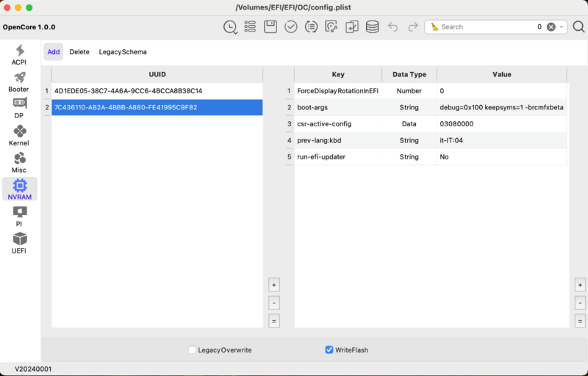This screenshot has width=588, height=376.
Task: Open the database icon in toolbar
Action: tap(373, 27)
